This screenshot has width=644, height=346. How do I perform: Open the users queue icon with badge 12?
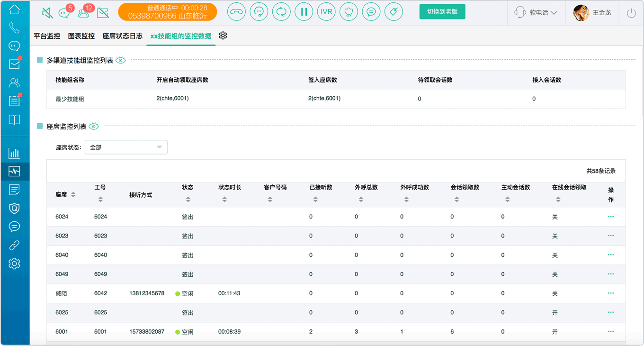[x=84, y=13]
